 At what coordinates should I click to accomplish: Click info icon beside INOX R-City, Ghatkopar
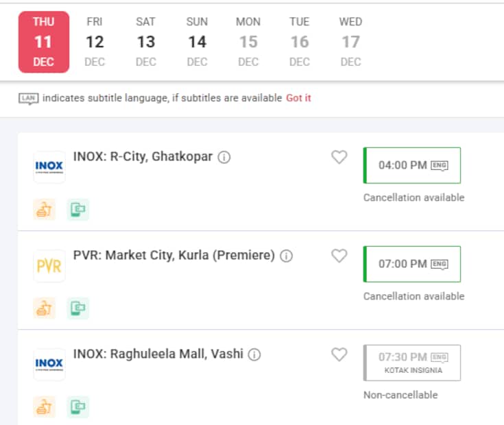(224, 157)
